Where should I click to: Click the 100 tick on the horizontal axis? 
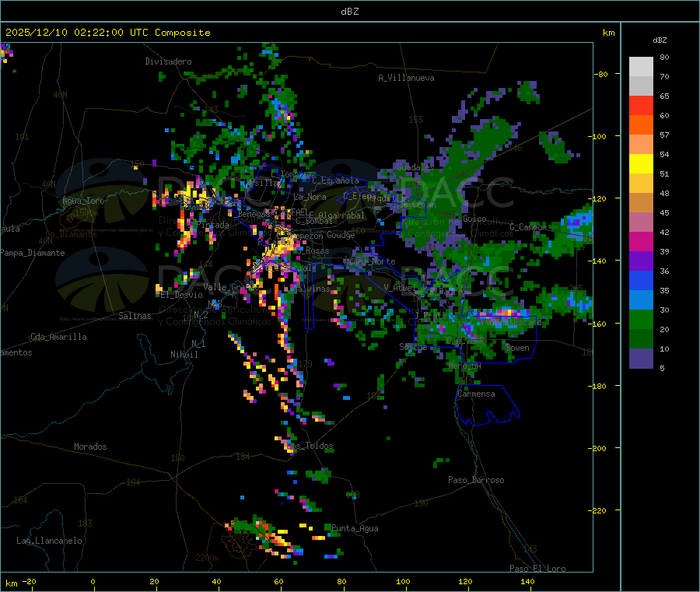pos(403,581)
